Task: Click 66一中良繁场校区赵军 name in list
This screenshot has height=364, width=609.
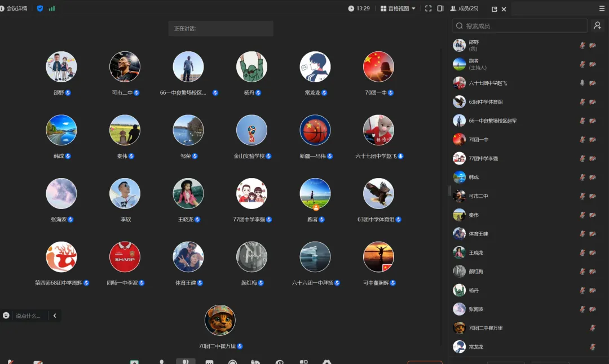Action: 492,121
